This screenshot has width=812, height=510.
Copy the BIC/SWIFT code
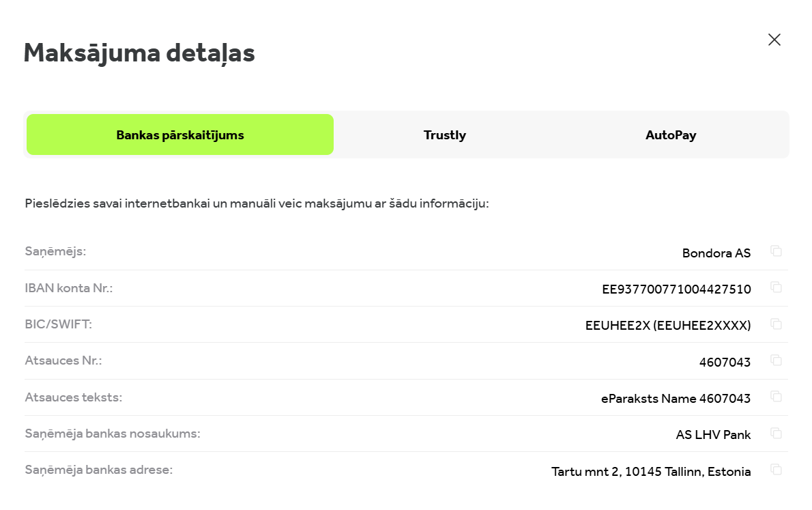pos(776,324)
